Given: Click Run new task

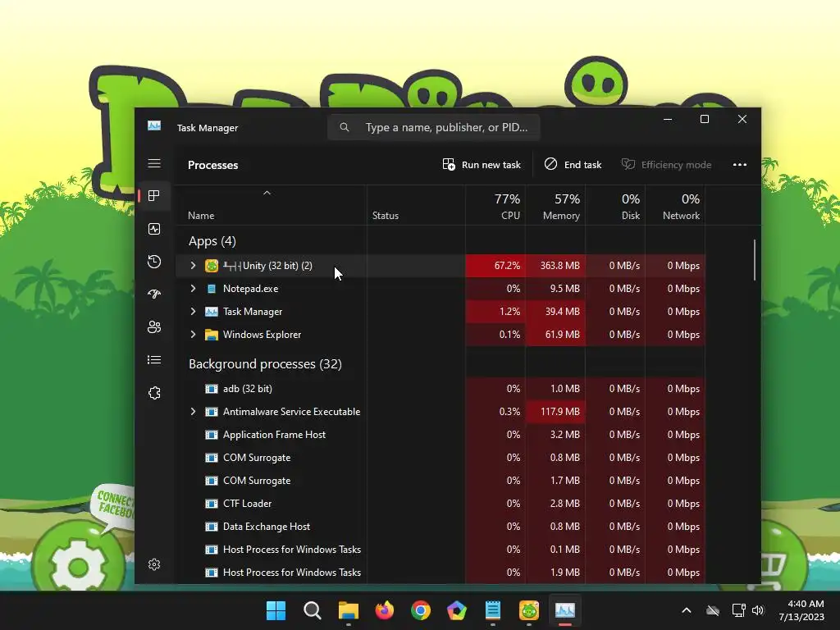Looking at the screenshot, I should click(481, 164).
